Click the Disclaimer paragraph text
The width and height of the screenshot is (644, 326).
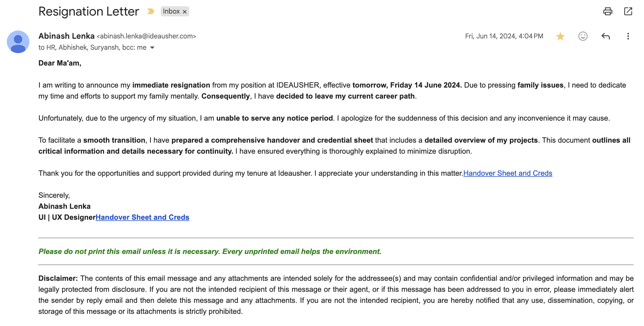click(x=336, y=295)
